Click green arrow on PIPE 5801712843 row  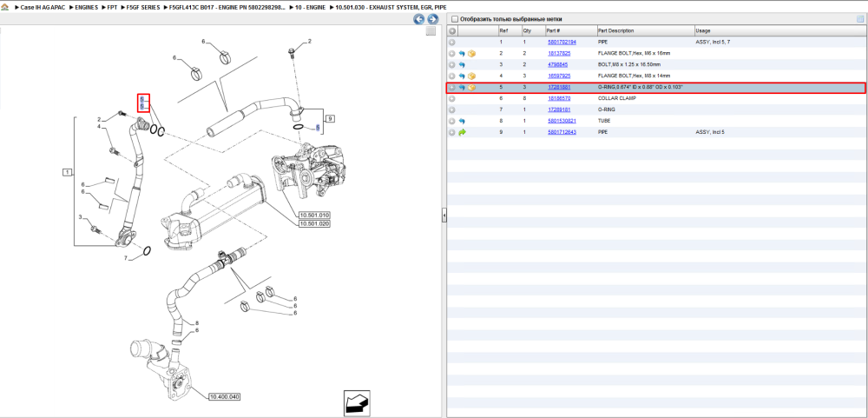click(463, 132)
